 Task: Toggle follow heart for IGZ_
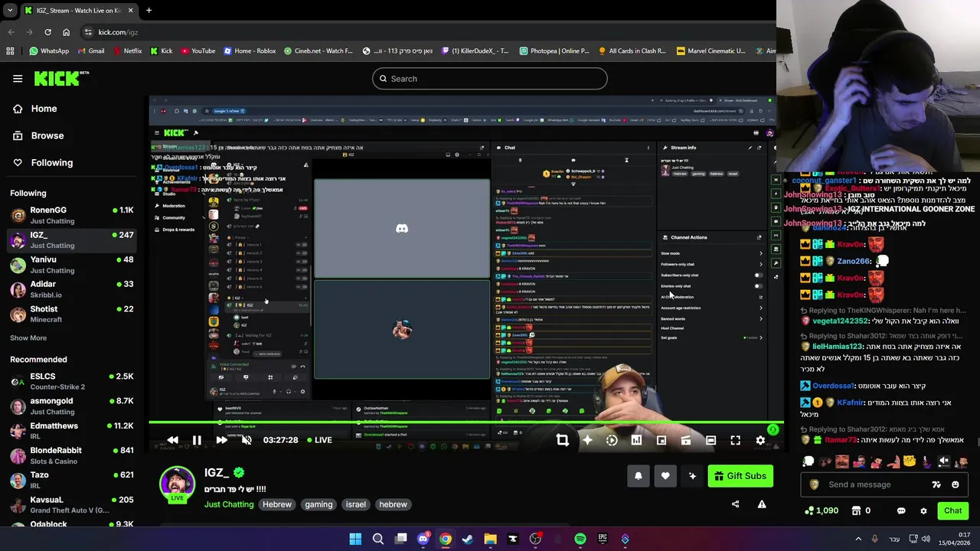pos(665,476)
